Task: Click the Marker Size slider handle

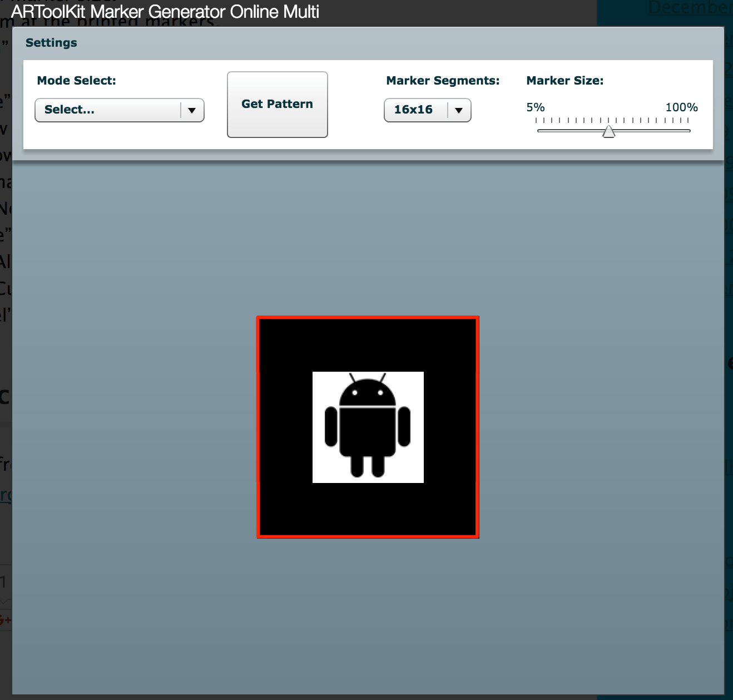Action: click(609, 131)
